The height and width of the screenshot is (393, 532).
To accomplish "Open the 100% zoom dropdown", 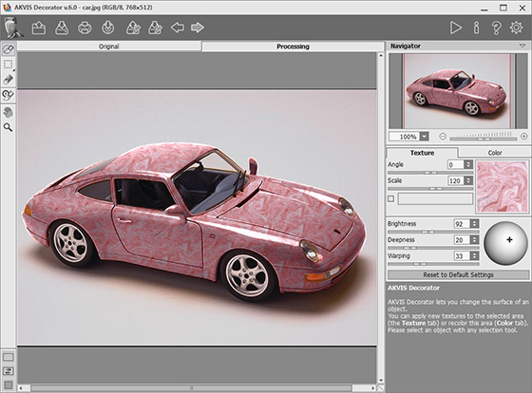I will [424, 137].
